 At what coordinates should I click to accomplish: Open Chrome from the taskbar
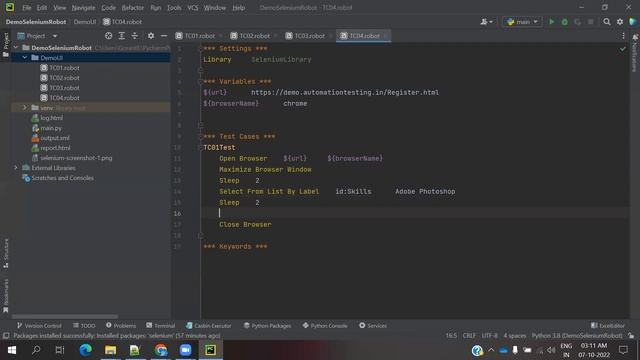[x=160, y=350]
